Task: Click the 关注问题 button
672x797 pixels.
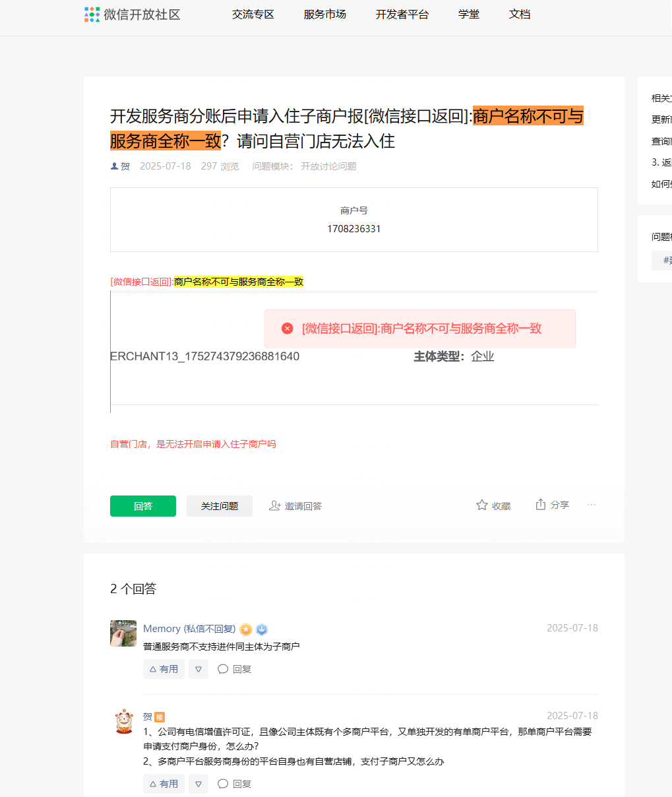Action: [220, 506]
